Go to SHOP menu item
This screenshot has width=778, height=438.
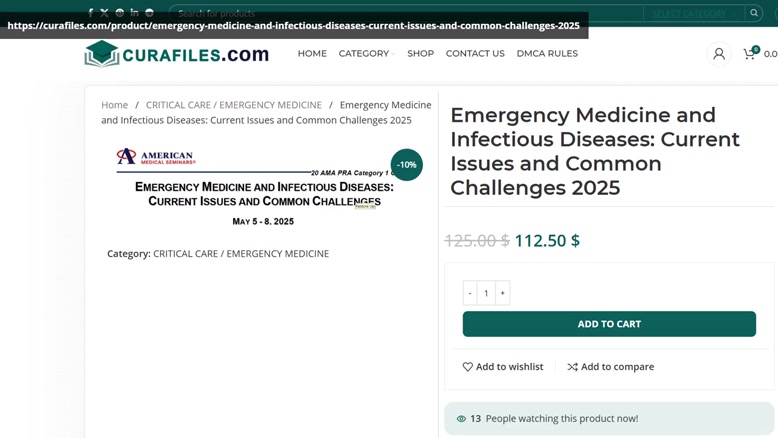click(421, 54)
